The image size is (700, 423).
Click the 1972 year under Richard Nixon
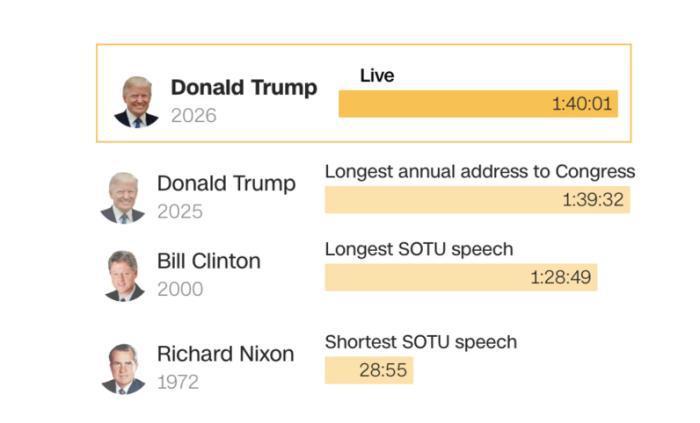point(177,382)
